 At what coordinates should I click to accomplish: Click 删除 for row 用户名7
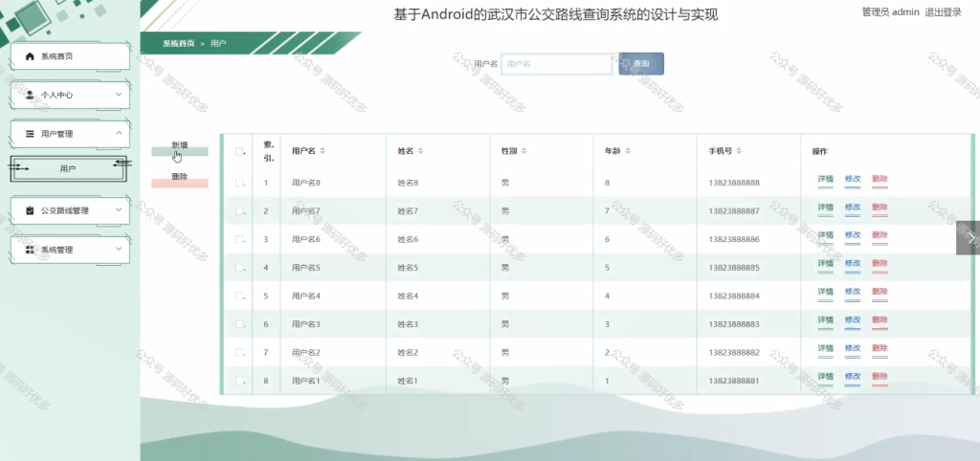pyautogui.click(x=880, y=208)
